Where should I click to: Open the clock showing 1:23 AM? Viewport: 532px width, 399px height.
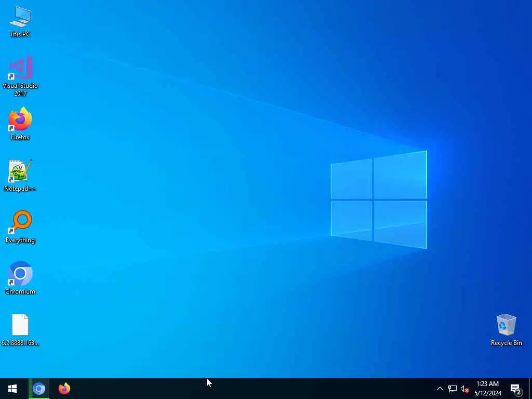tap(487, 389)
